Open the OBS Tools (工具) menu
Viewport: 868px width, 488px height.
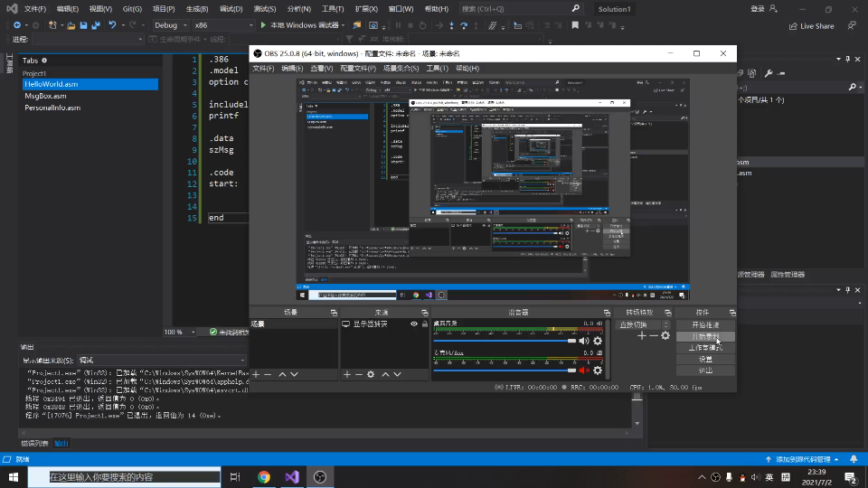(437, 69)
